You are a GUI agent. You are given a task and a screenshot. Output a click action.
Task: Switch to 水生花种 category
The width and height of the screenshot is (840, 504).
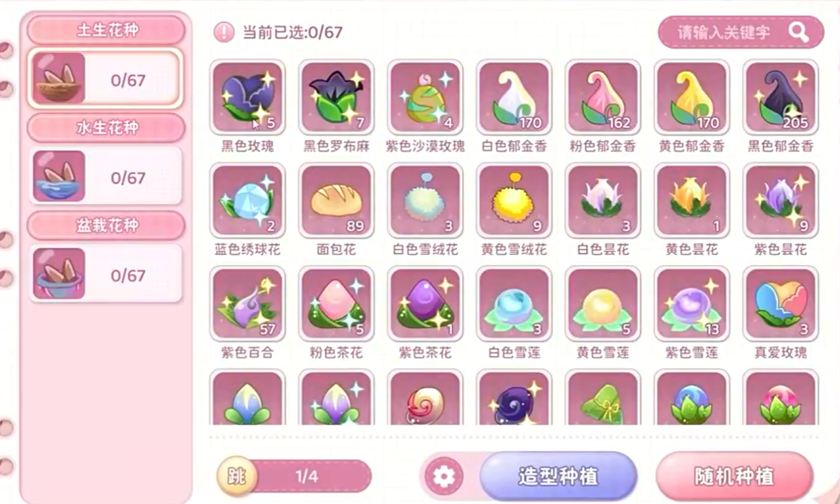coord(107,128)
